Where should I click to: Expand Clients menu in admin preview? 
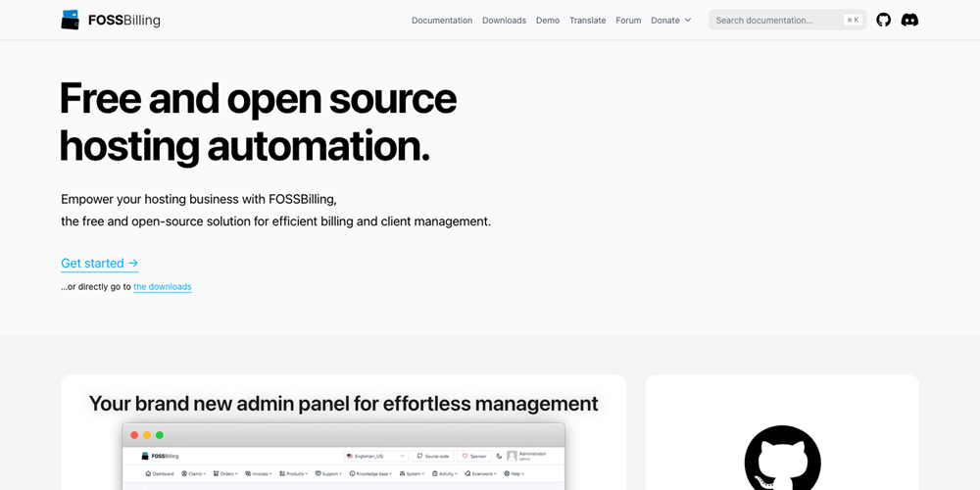click(193, 473)
